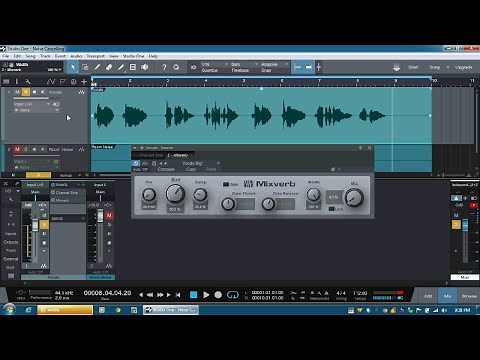
Task: Select the Listen speaker tool
Action: pyautogui.click(x=145, y=67)
